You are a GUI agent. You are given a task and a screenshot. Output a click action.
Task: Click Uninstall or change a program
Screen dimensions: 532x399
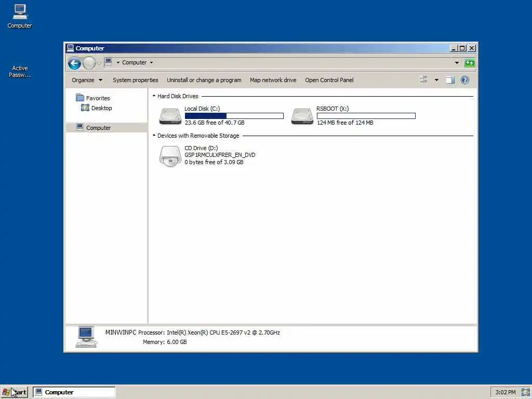click(204, 80)
